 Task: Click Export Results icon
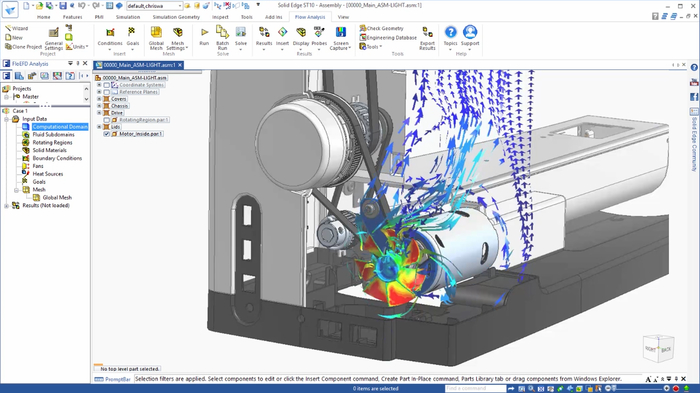427,38
